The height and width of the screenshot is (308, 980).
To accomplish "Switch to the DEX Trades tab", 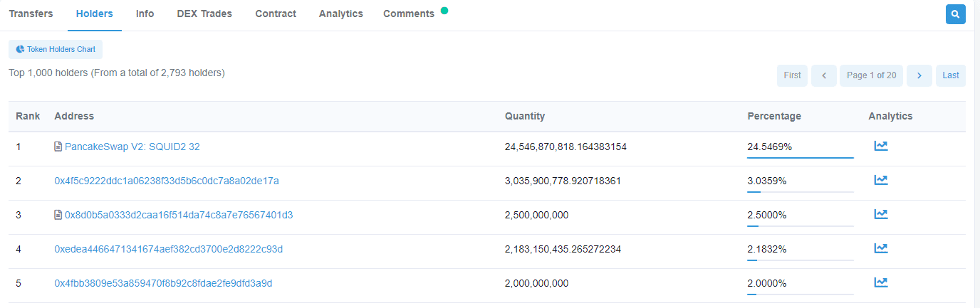I will tap(204, 14).
